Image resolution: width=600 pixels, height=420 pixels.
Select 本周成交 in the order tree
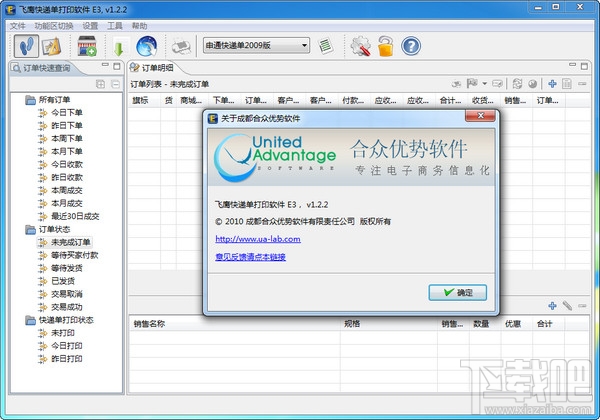tap(67, 190)
